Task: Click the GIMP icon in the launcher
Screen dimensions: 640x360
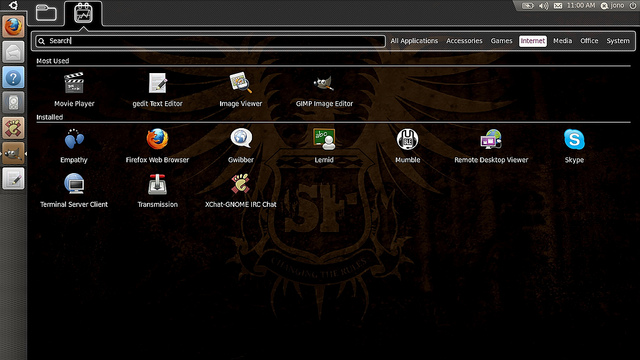Action: (13, 153)
